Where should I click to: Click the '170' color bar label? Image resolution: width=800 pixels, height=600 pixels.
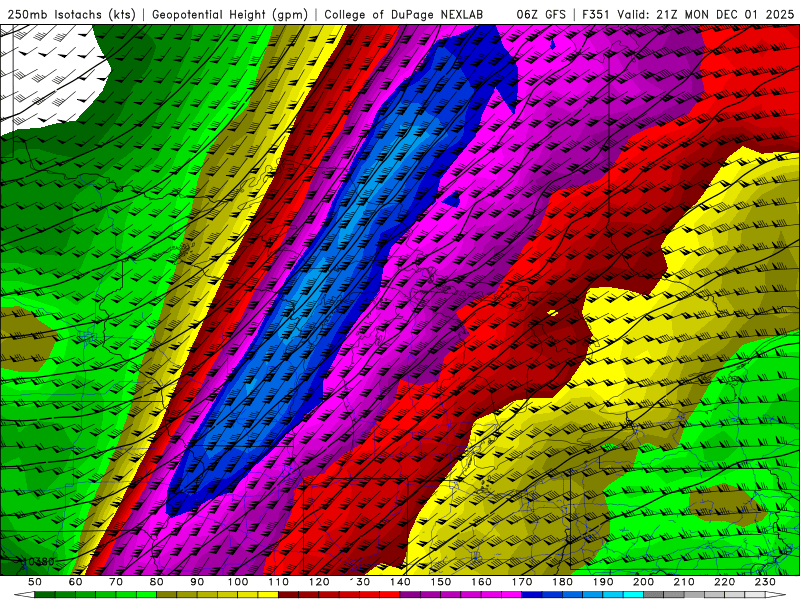(522, 582)
